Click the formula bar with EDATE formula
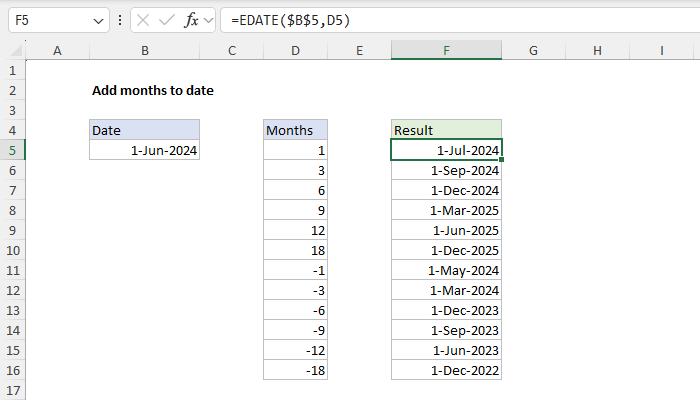Screen dimensions: 700x400 click(460, 21)
